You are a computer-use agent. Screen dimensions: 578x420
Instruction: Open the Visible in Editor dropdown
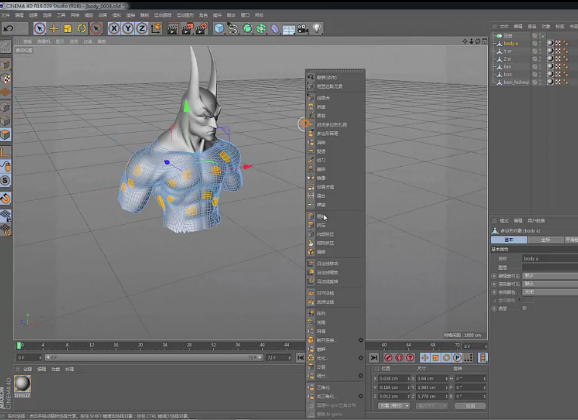(x=550, y=276)
